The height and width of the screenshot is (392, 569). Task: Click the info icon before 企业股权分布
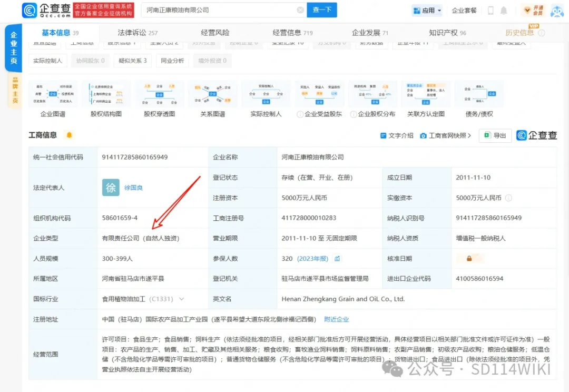pyautogui.click(x=353, y=114)
